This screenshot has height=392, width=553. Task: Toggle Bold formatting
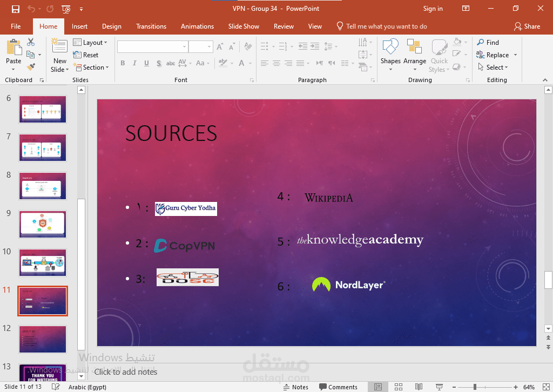click(123, 63)
